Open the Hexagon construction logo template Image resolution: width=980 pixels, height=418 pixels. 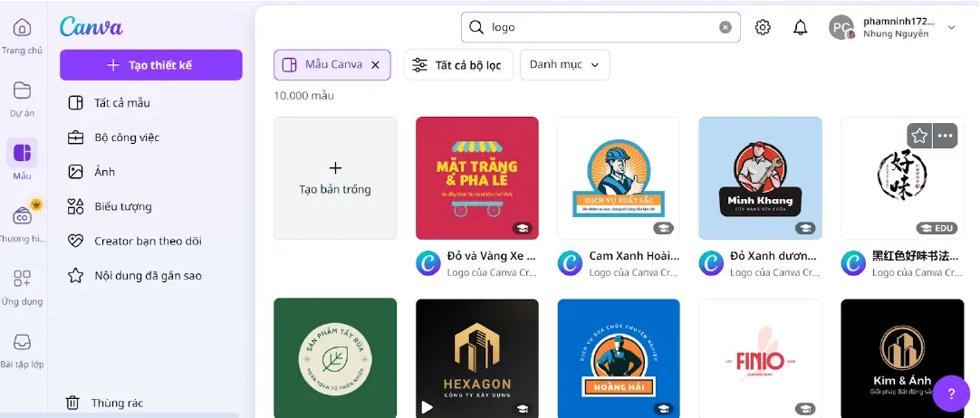coord(477,358)
